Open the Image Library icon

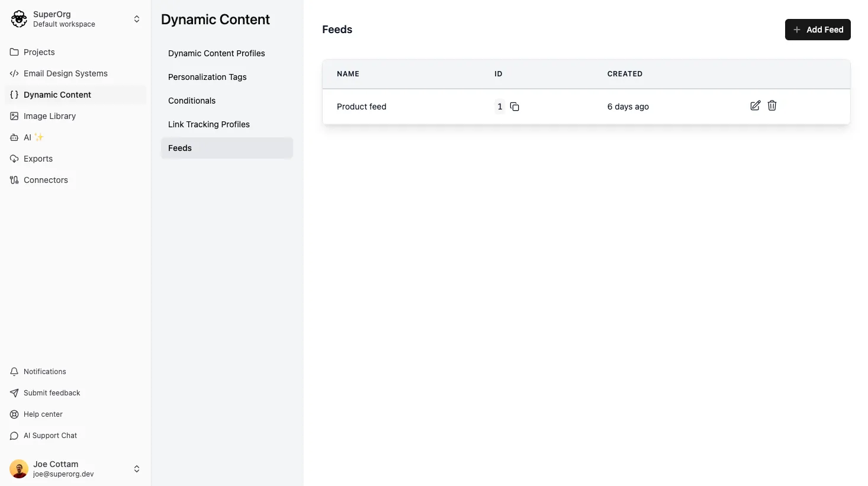pos(14,116)
